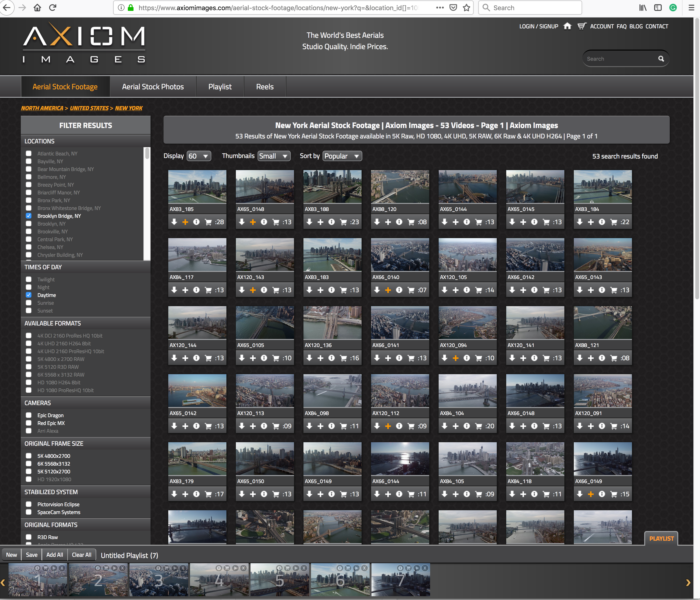
Task: Uncheck Brooklyn Bridge, NY location filter
Action: pyautogui.click(x=29, y=216)
